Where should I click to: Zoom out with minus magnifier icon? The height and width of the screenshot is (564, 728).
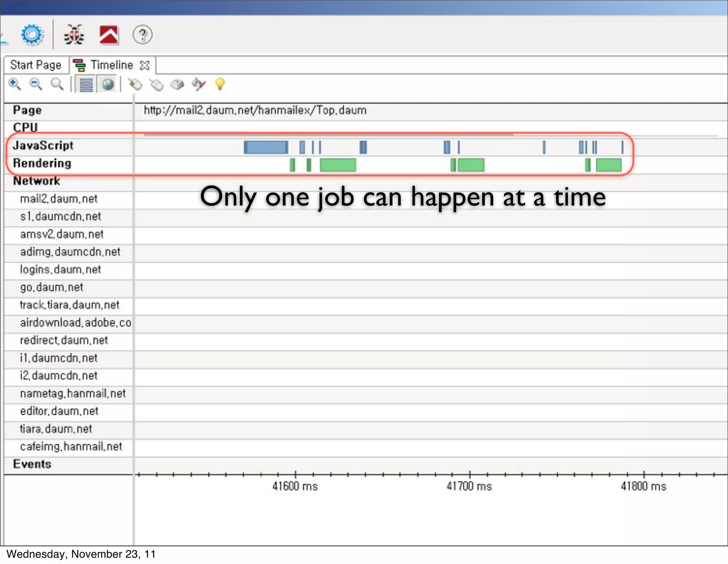click(x=36, y=85)
